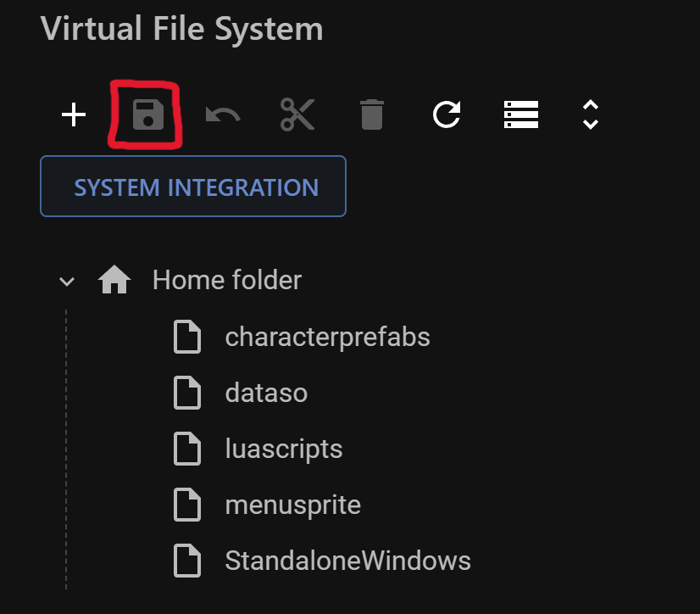Viewport: 700px width, 614px height.
Task: Click the file icon beside characterprefabs
Action: point(187,337)
